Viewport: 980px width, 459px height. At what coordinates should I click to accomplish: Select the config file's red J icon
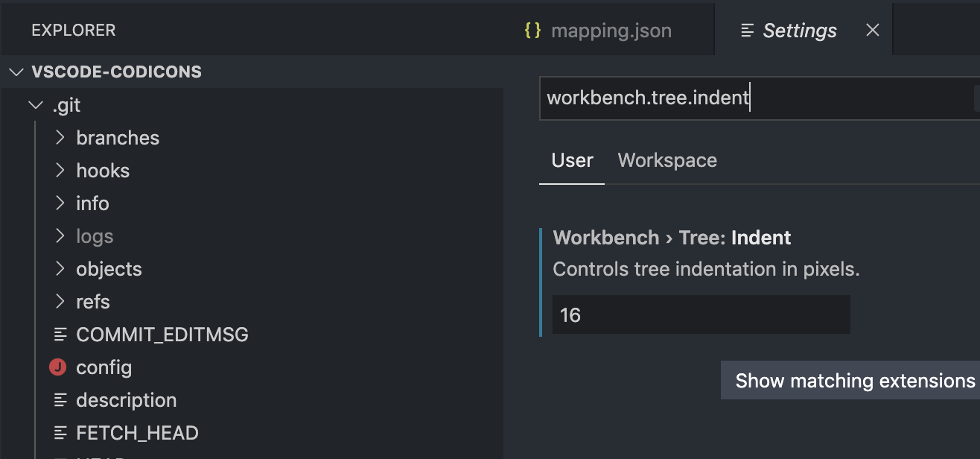point(60,367)
